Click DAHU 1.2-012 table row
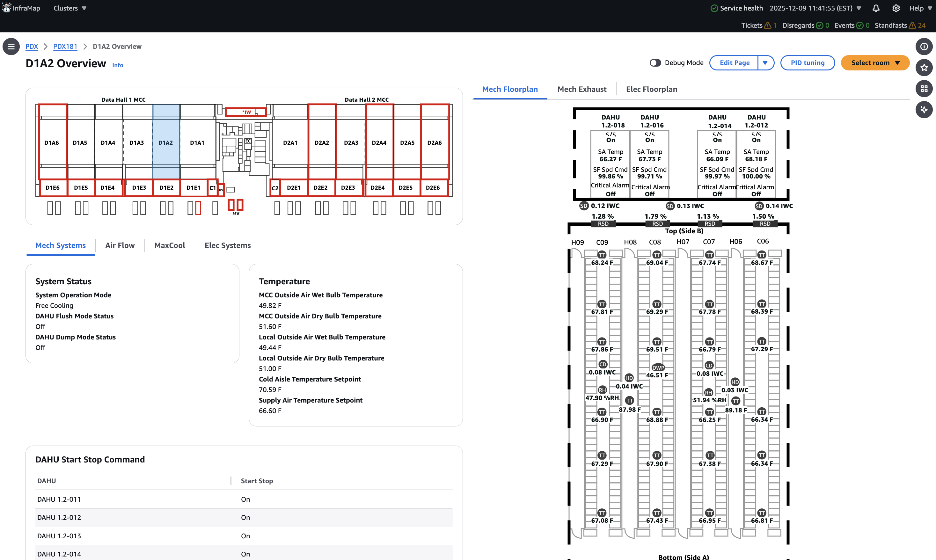 244,517
